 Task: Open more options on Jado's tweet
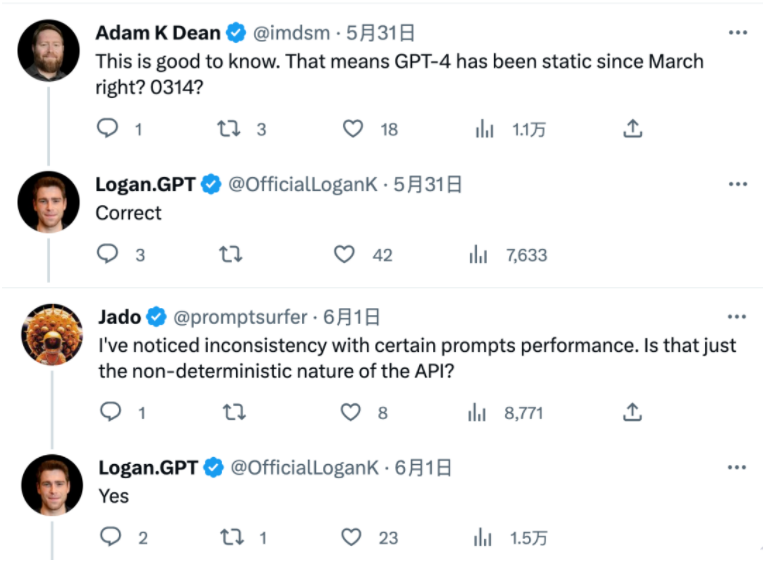[738, 317]
